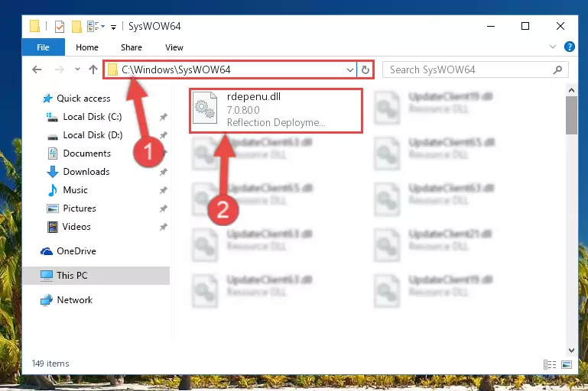Click the rdepenu.dll gear file icon
The image size is (588, 391).
tap(205, 108)
